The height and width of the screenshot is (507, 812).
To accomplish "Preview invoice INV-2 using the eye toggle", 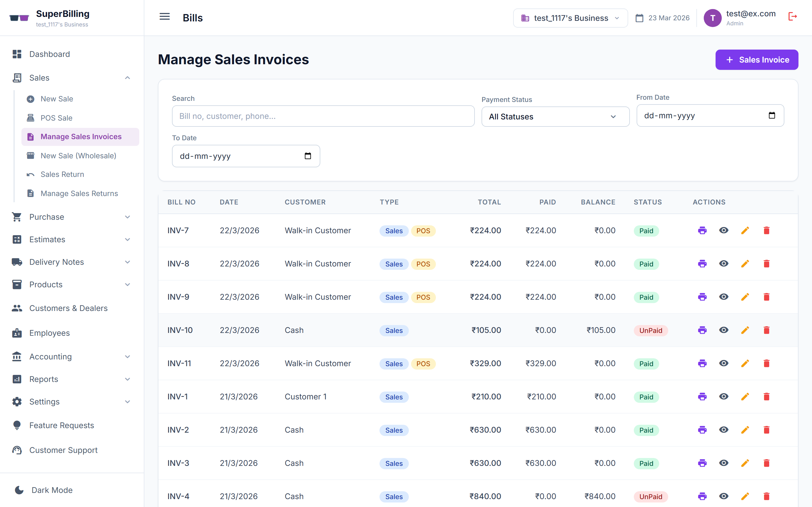I will 724,430.
